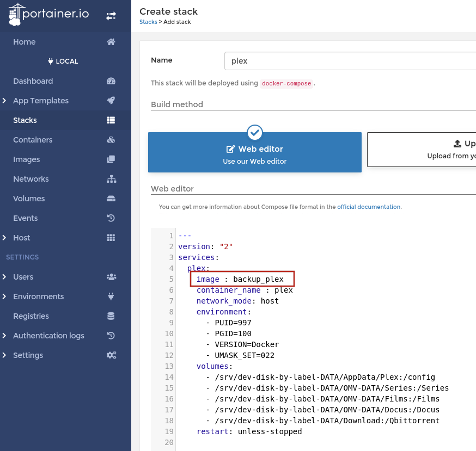Click the Dashboard gauge icon

click(x=111, y=81)
